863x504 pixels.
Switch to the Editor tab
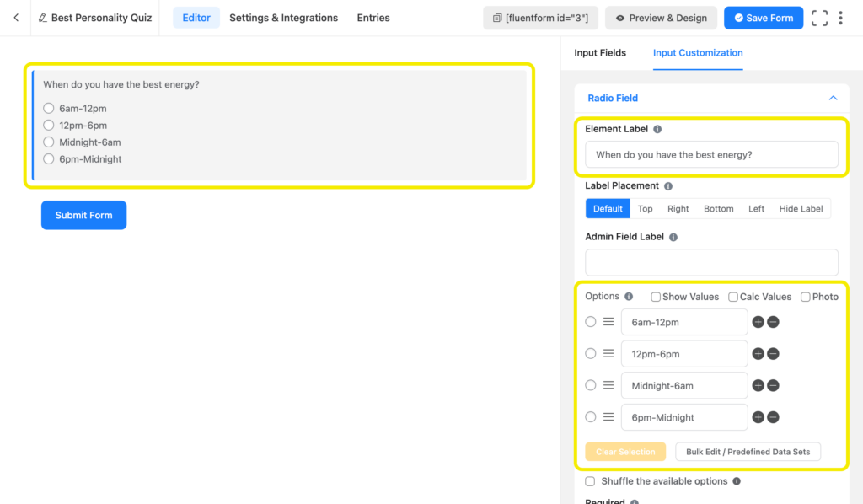click(x=196, y=18)
